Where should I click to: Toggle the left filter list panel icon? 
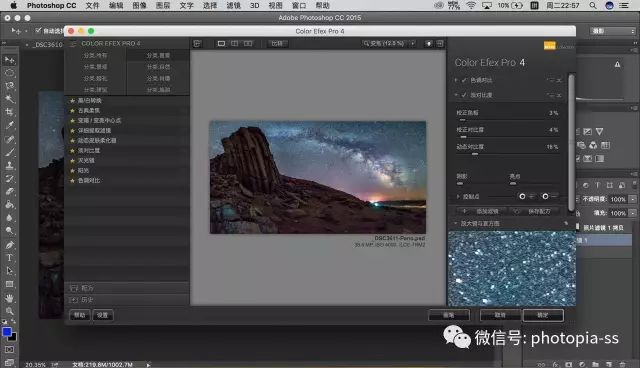coord(197,43)
